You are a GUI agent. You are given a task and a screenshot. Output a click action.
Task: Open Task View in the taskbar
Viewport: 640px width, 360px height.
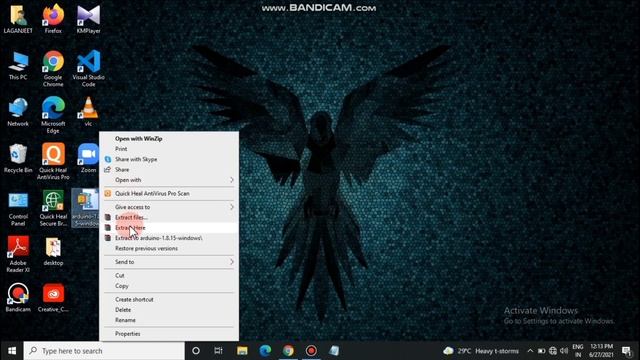coord(218,351)
